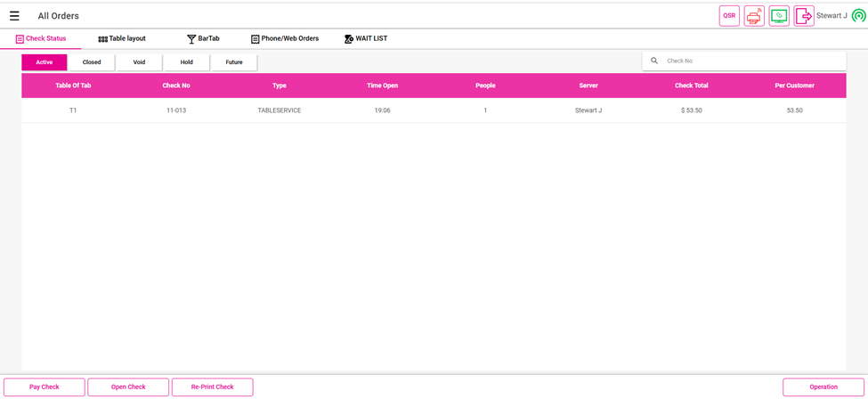868x399 pixels.
Task: Filter checks by Hold status
Action: click(x=186, y=62)
